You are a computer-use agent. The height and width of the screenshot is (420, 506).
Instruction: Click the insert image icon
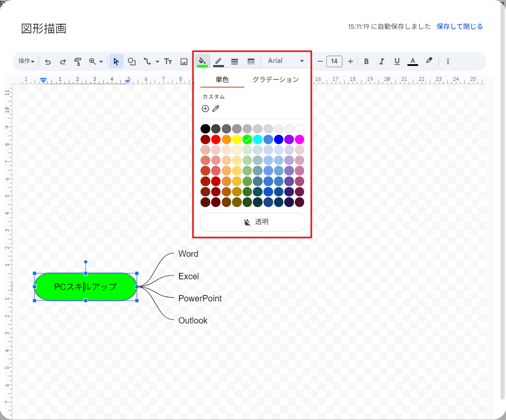point(184,61)
